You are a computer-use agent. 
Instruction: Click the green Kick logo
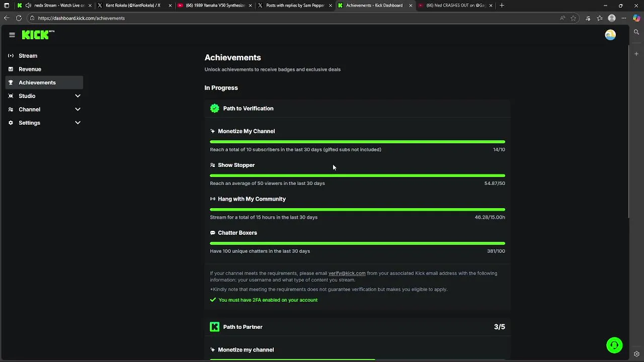pos(36,35)
